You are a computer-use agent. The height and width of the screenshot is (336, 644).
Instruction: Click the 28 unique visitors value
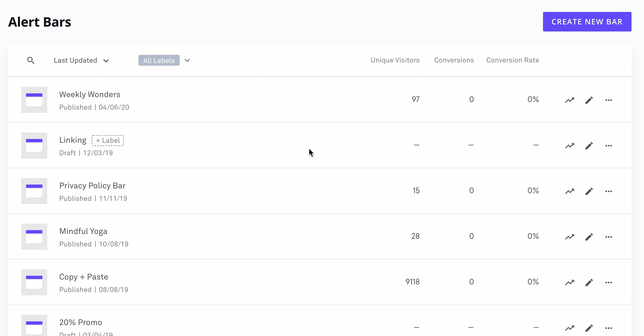pos(415,236)
